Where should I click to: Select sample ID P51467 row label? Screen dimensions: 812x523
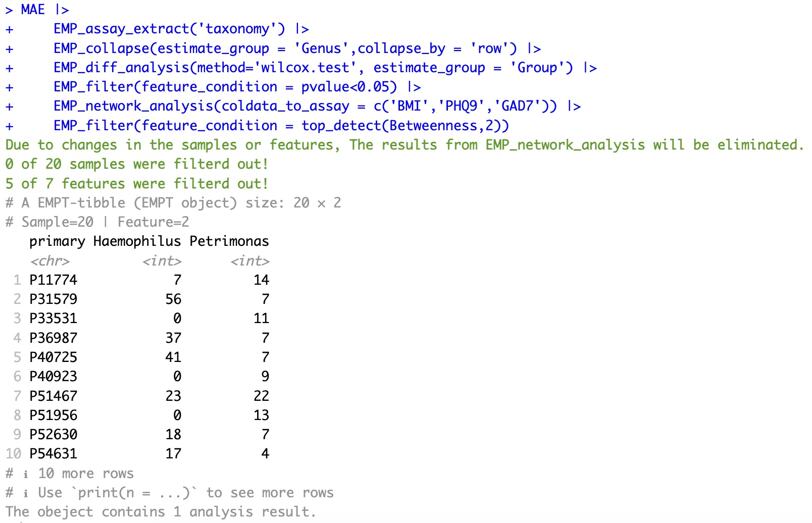[x=53, y=396]
